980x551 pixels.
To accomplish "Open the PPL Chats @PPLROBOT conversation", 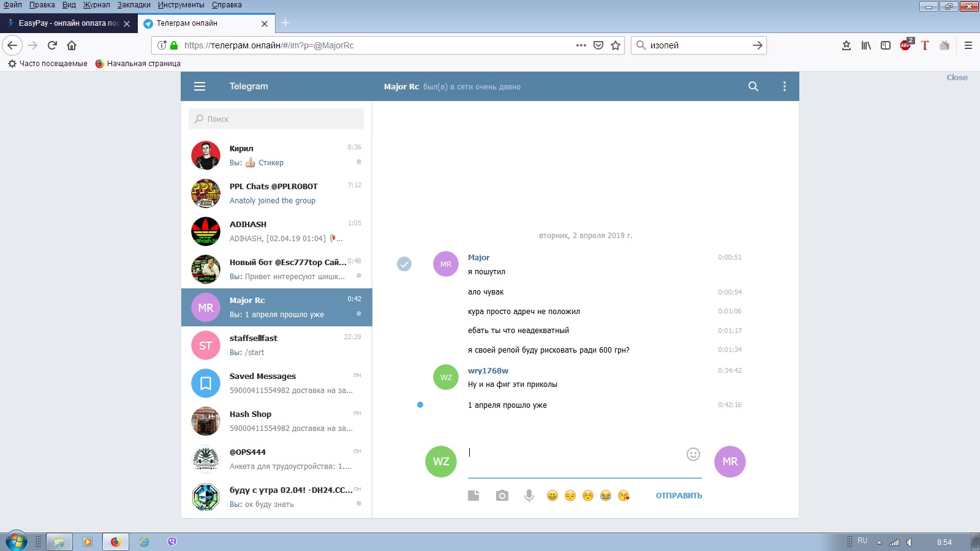I will (276, 193).
